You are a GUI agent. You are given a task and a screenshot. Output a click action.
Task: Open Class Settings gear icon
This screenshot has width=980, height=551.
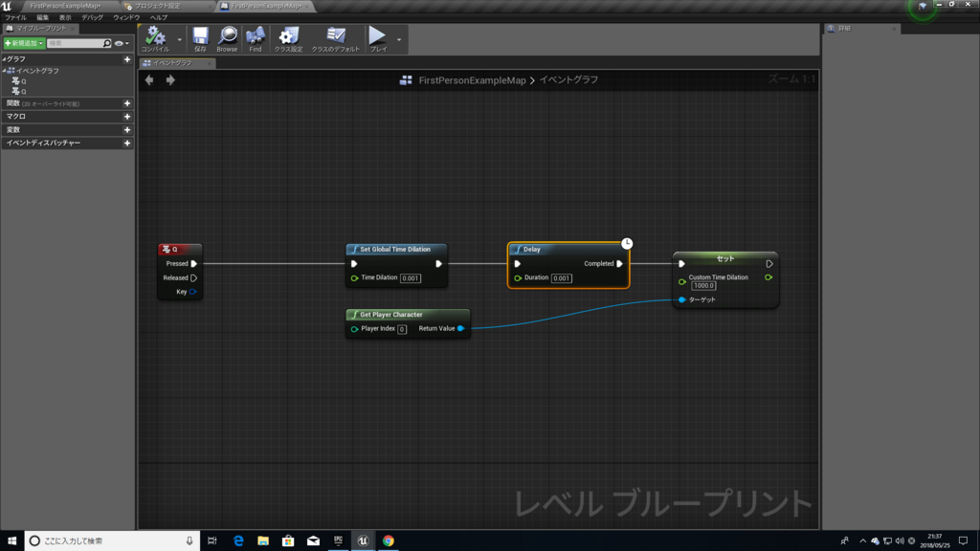[x=289, y=38]
